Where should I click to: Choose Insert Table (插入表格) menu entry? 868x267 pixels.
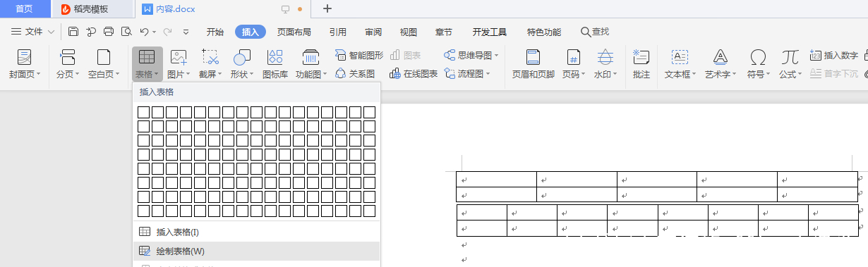pyautogui.click(x=256, y=232)
